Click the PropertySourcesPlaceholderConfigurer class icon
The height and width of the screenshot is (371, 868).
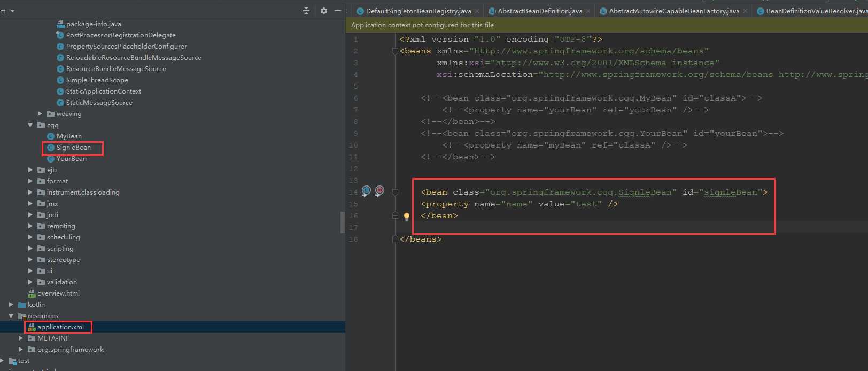click(x=60, y=47)
